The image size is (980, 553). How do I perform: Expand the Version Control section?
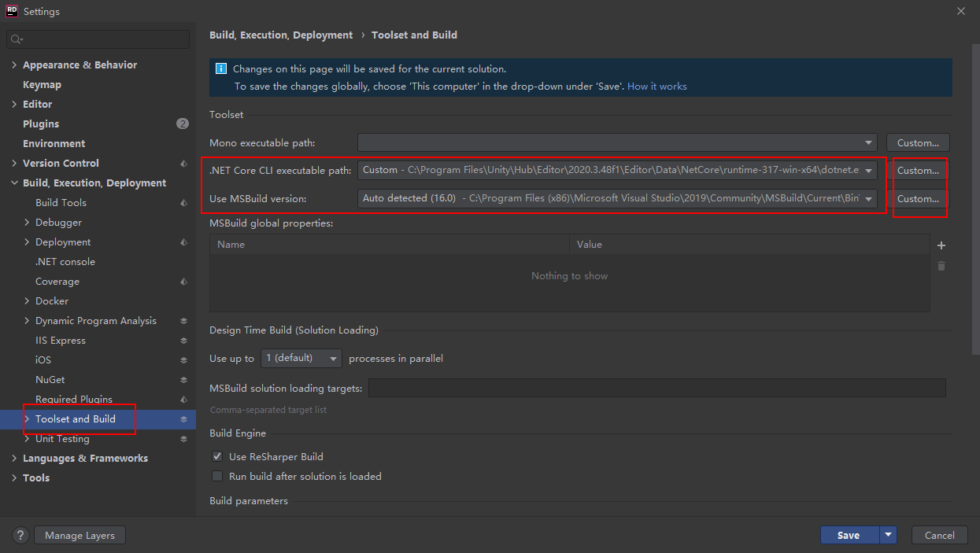coord(14,164)
